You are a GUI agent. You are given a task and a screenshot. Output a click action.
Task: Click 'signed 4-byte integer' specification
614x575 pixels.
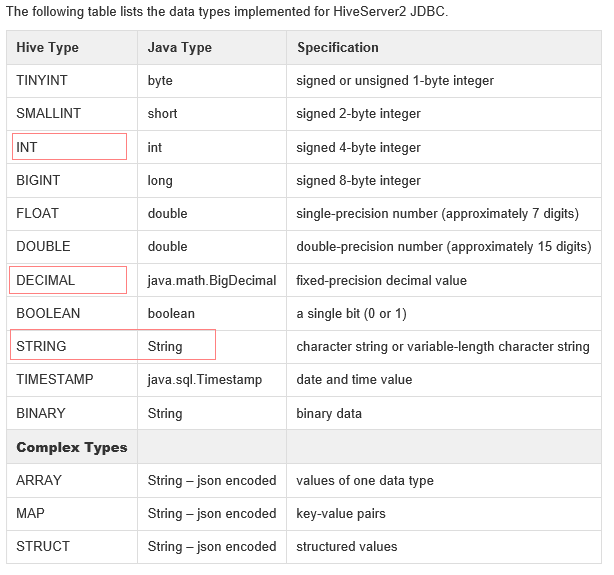pyautogui.click(x=358, y=148)
